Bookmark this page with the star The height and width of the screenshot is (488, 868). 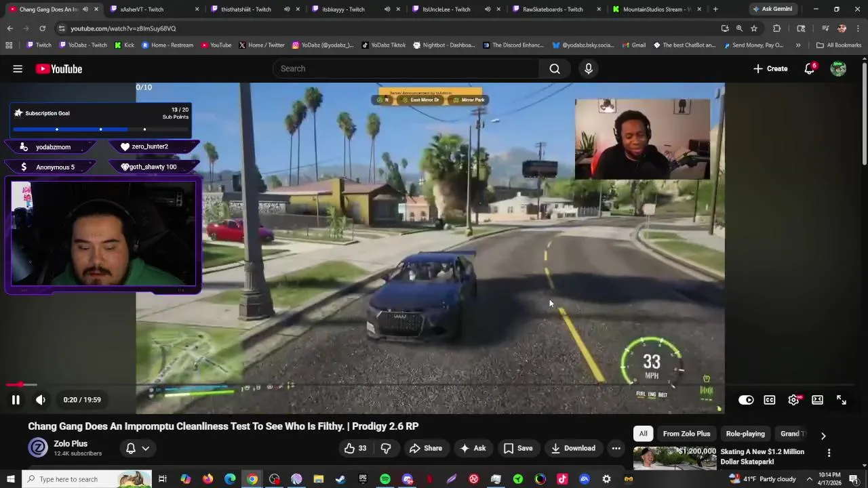pyautogui.click(x=754, y=28)
